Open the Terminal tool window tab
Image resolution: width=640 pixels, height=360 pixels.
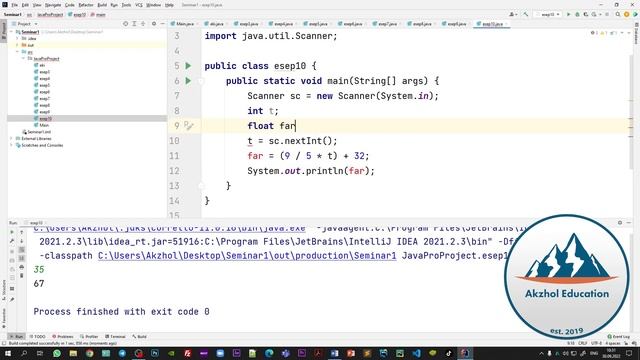(x=116, y=336)
